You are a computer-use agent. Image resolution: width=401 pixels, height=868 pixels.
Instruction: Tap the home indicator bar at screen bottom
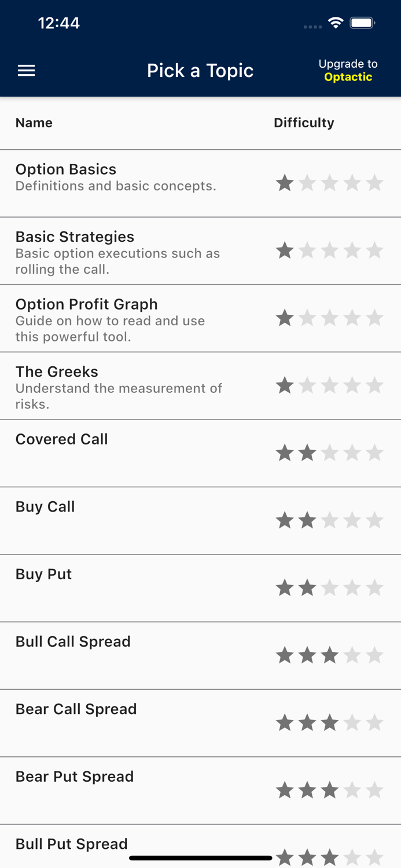pyautogui.click(x=200, y=858)
